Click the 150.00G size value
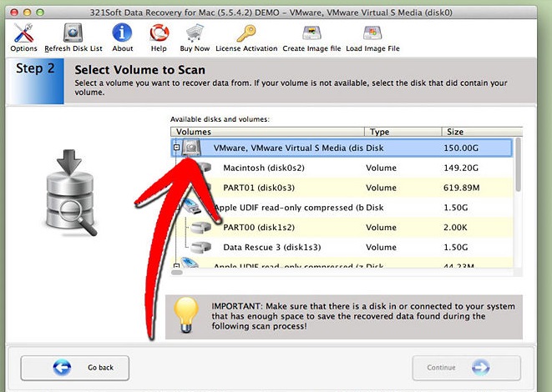 pos(461,148)
